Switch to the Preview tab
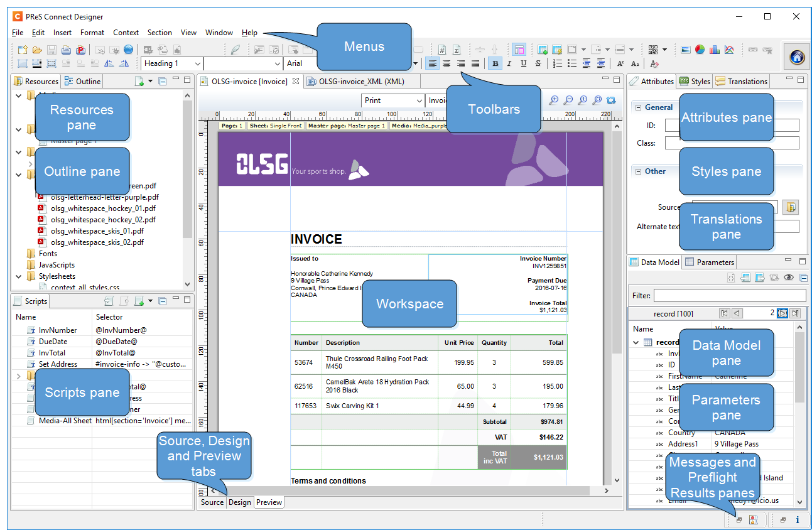Screen dimensions: 812x530 (269, 502)
